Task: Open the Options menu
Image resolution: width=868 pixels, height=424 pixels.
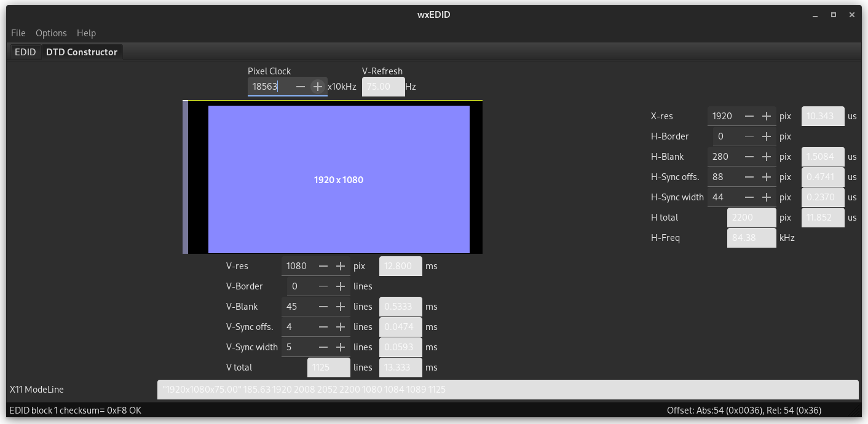Action: point(51,33)
